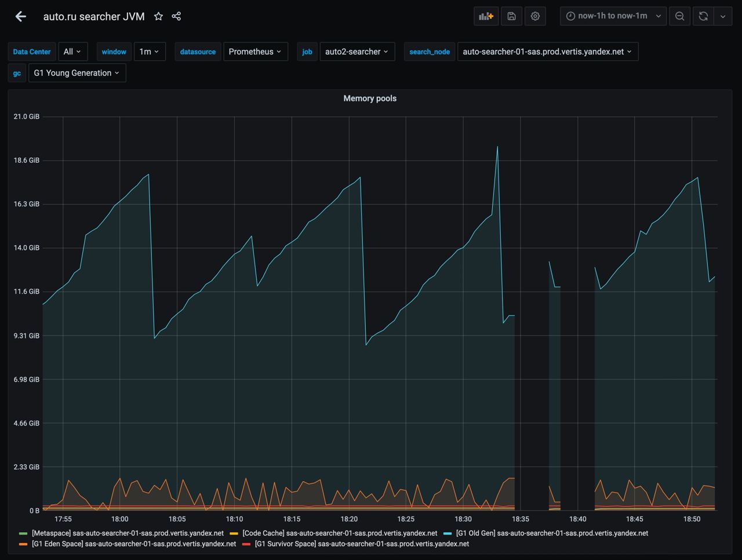
Task: Click the search_node variable label
Action: click(x=430, y=52)
